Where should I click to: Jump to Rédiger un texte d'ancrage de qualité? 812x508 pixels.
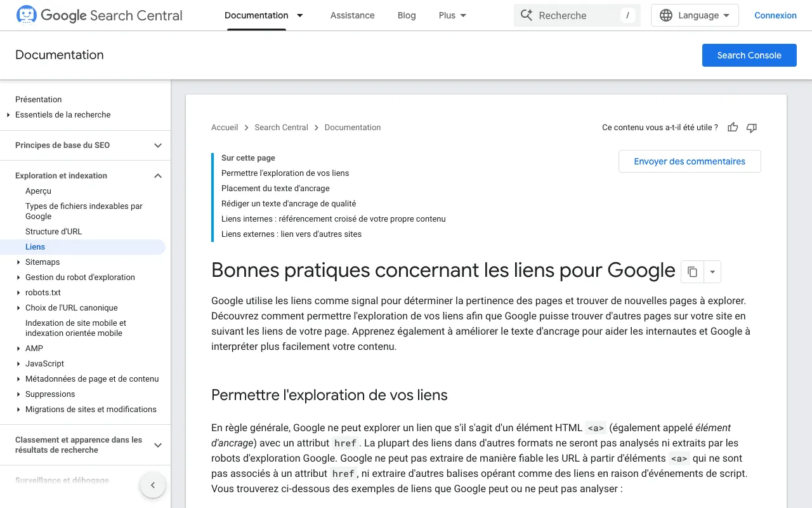pyautogui.click(x=289, y=204)
